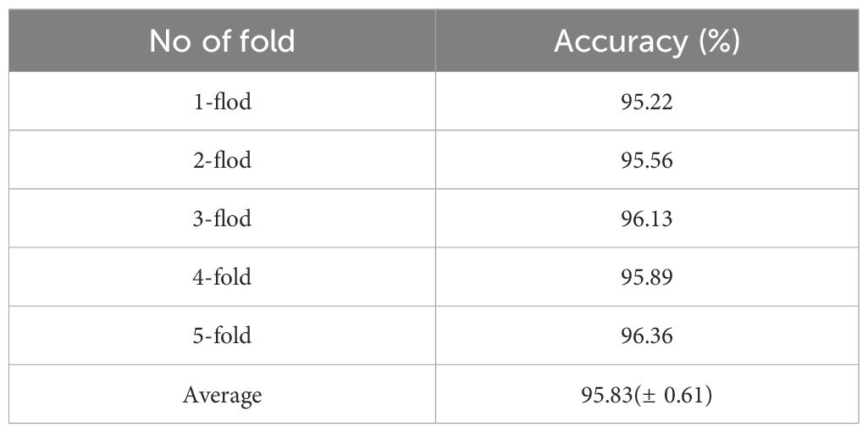Click the 'Average' row label
The image size is (868, 433).
point(222,397)
